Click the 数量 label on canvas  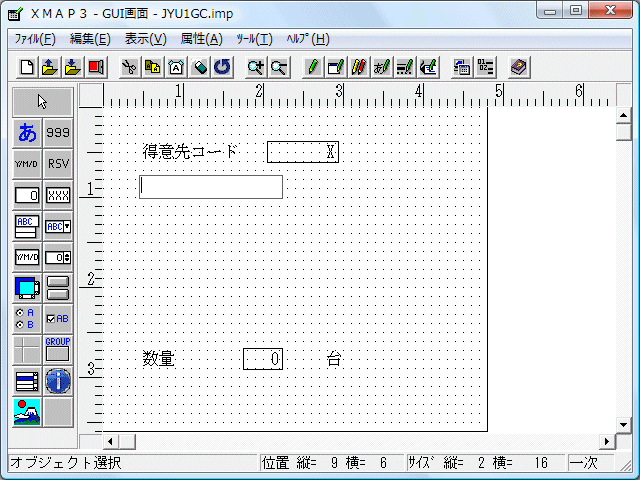159,359
